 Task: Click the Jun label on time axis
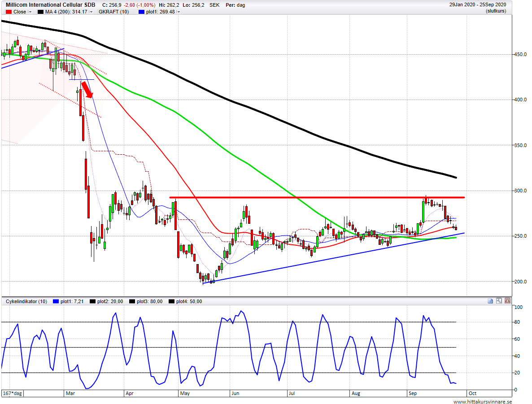(235, 394)
